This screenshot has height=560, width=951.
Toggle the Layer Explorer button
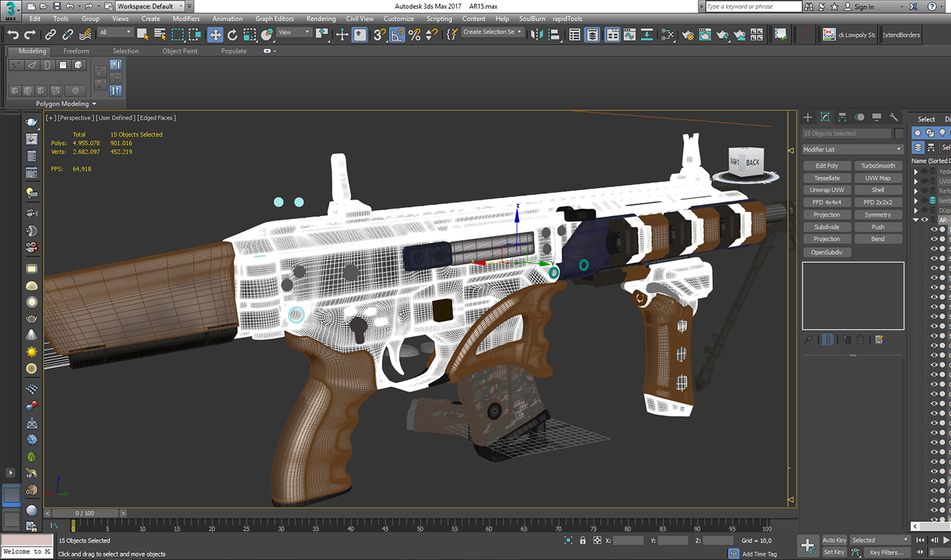point(592,34)
